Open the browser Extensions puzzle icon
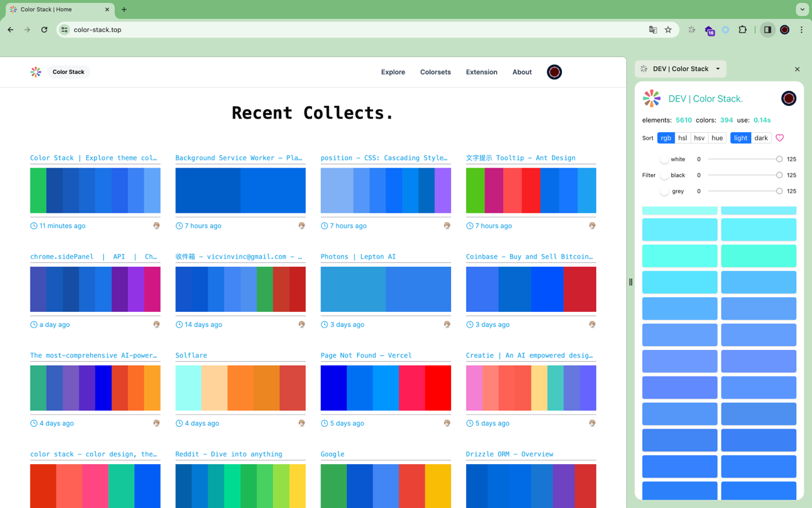 coord(742,29)
